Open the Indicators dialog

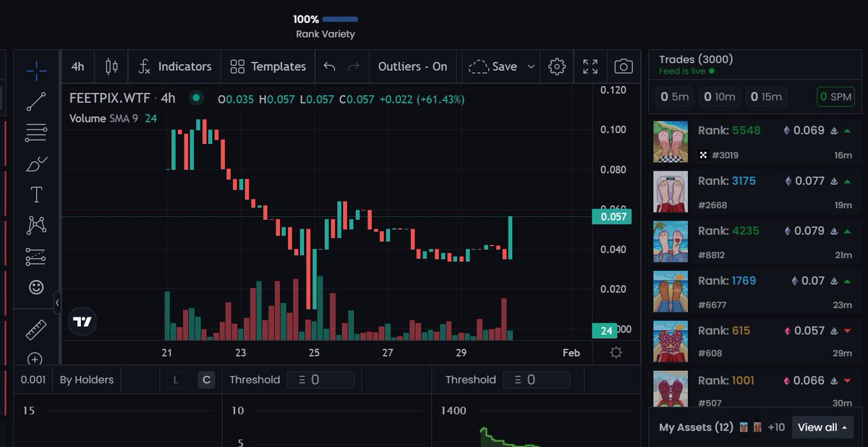point(174,67)
